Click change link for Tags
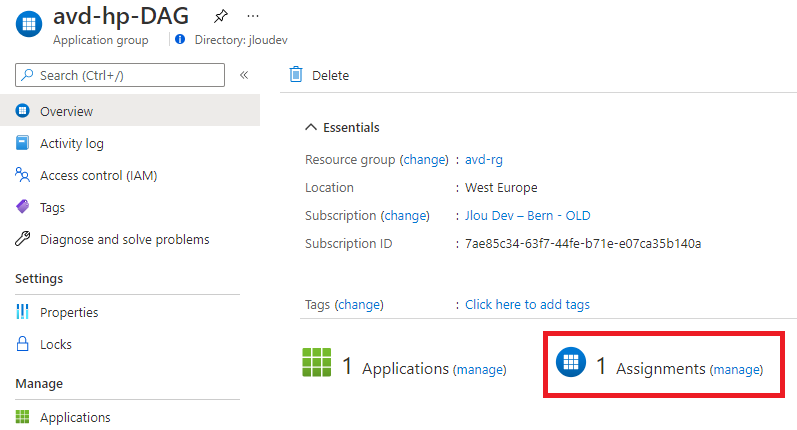Screen dimensions: 797x430 pyautogui.click(x=361, y=304)
